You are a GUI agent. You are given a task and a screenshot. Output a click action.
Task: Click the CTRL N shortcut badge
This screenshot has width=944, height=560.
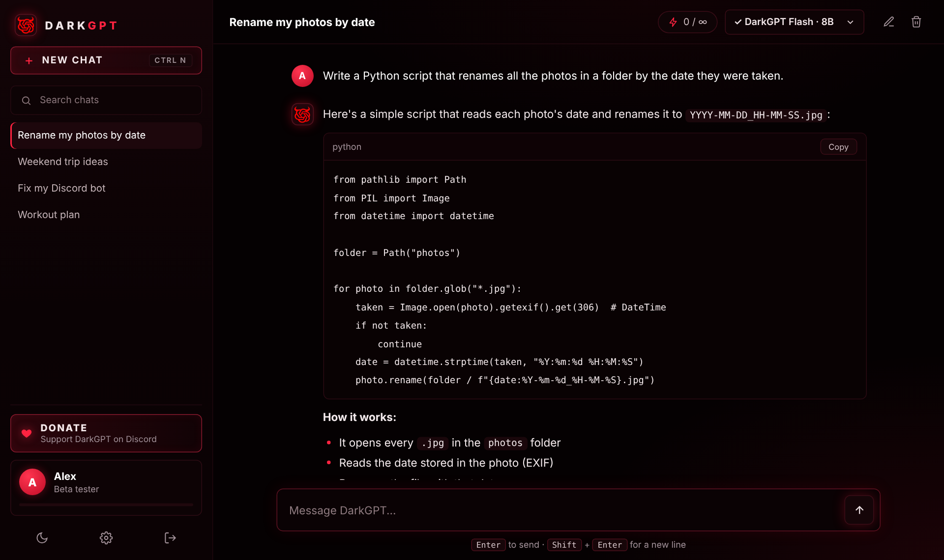pos(170,60)
